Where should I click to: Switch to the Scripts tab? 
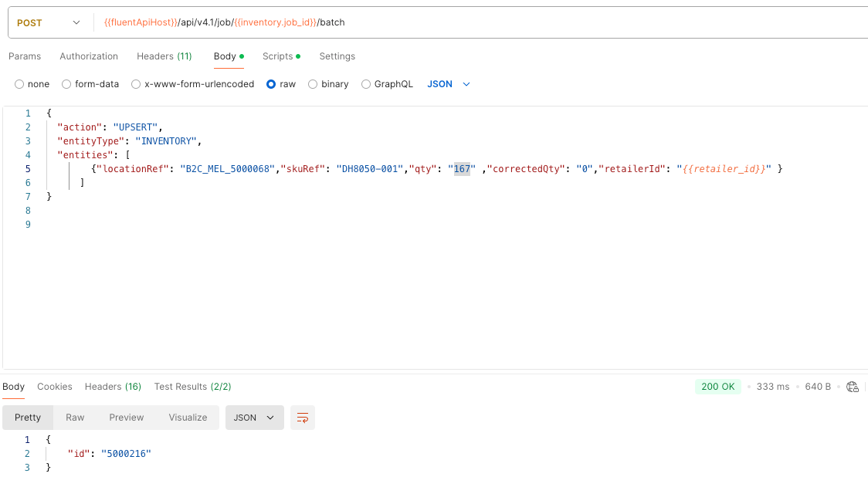pos(278,56)
